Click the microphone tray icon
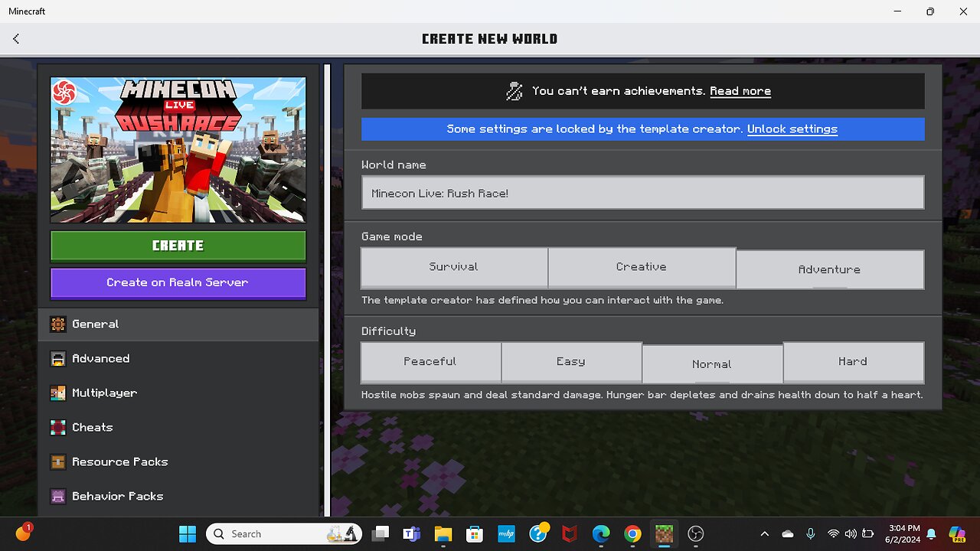 pos(810,533)
